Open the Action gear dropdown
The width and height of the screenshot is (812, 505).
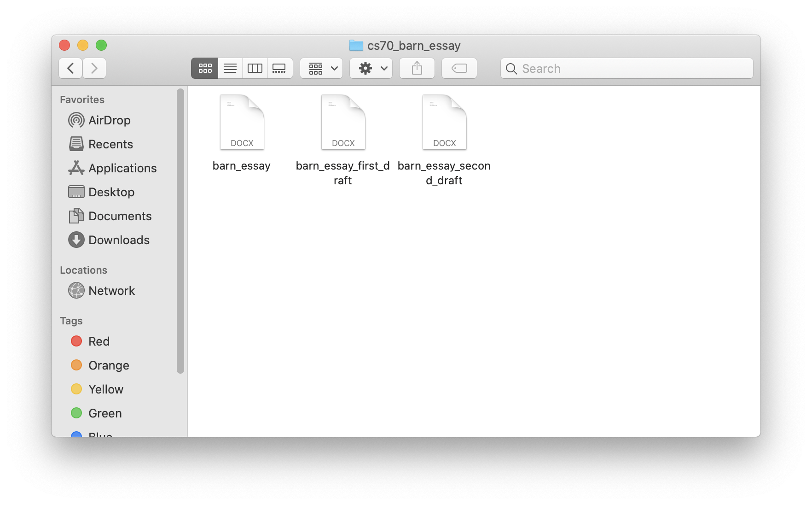pos(371,68)
